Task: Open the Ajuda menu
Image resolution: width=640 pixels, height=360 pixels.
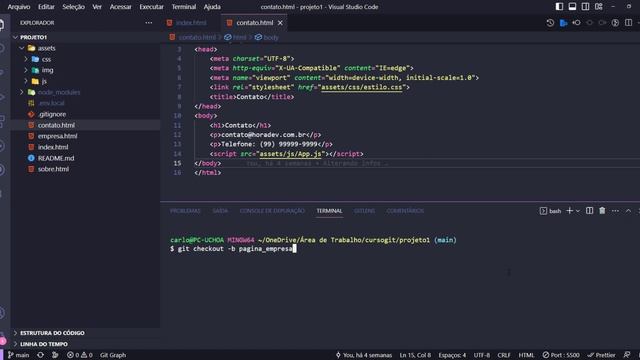Action: pyautogui.click(x=212, y=7)
